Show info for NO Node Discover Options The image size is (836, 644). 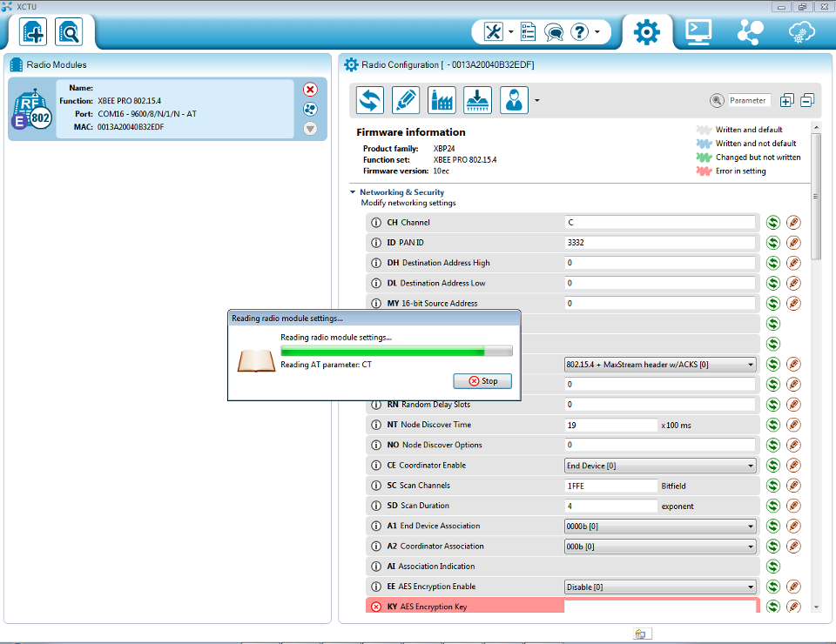[x=376, y=446]
